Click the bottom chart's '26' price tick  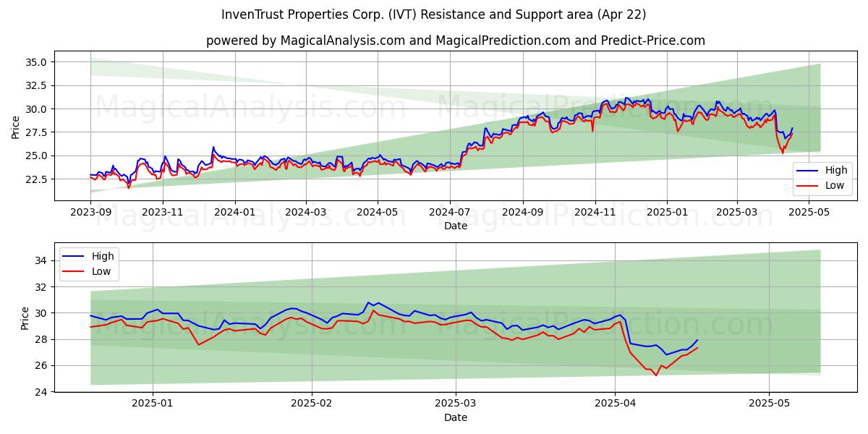(43, 366)
